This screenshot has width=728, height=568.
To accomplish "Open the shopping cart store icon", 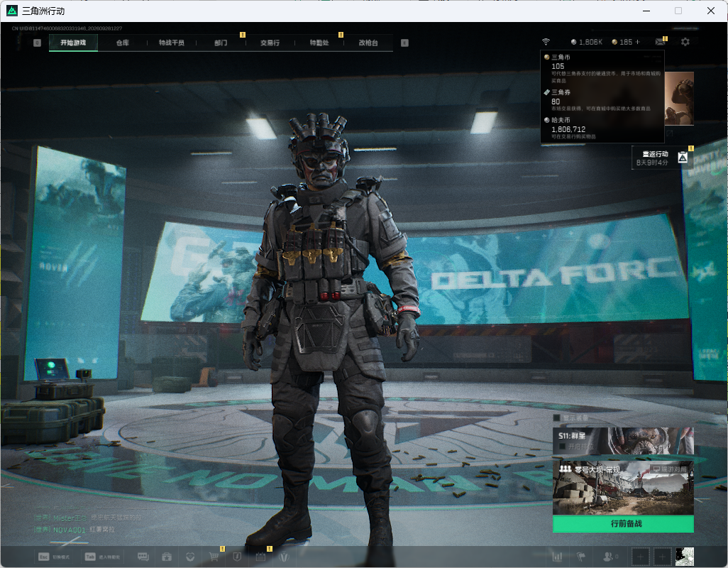I will coord(214,557).
